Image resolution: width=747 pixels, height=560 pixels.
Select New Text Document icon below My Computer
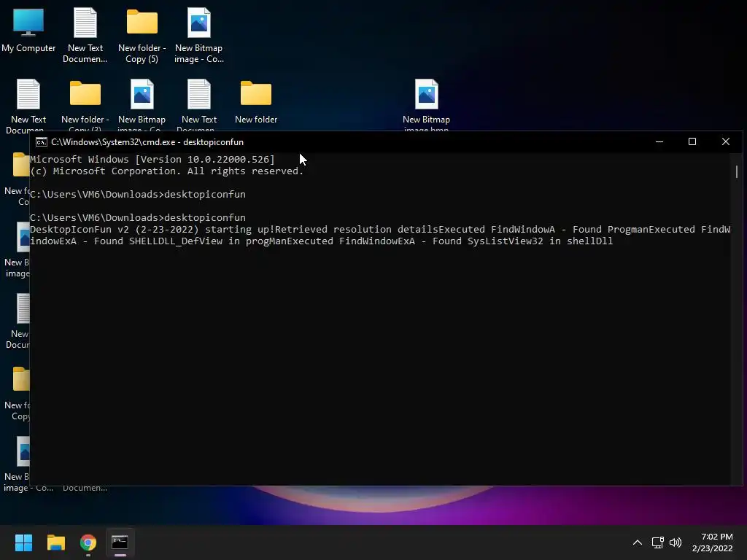(x=28, y=105)
